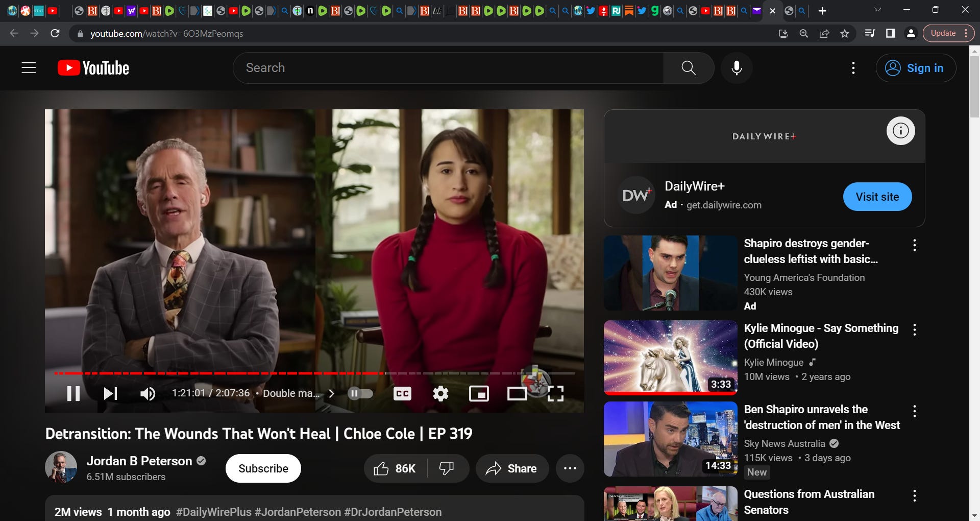
Task: Open Questions from Australian Senators thumbnail
Action: pyautogui.click(x=670, y=504)
